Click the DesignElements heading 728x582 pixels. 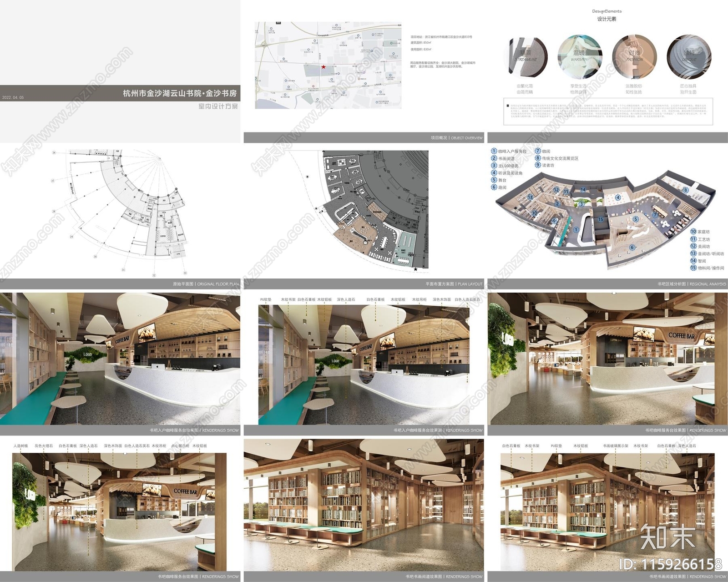(x=607, y=11)
